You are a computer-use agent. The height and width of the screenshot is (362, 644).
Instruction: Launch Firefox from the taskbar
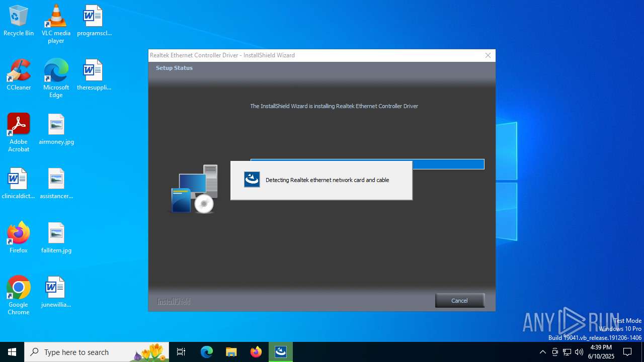[x=256, y=352]
